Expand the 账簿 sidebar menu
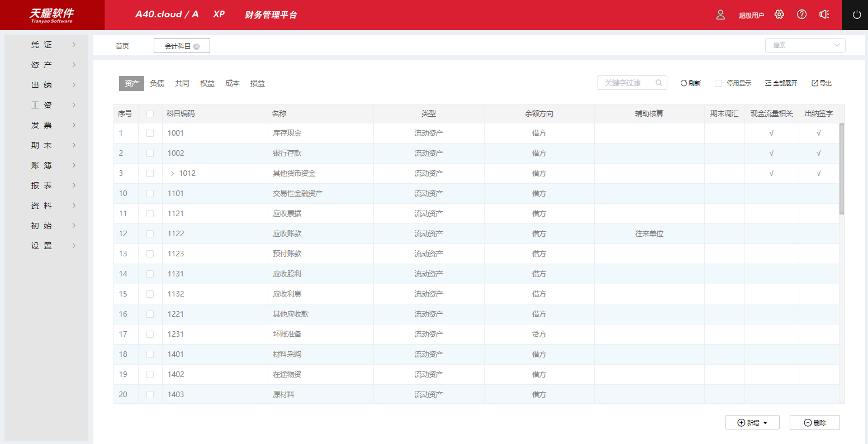The width and height of the screenshot is (868, 444). click(x=46, y=165)
